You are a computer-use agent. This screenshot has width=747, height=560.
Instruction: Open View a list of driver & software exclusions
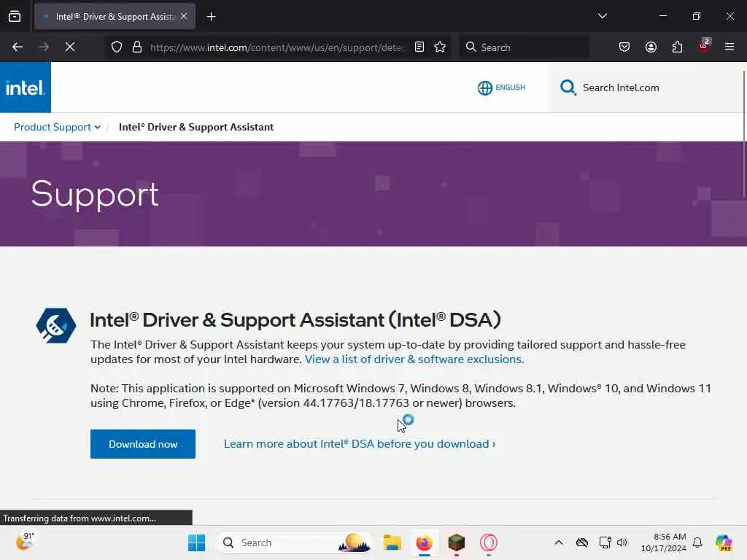[x=414, y=359]
